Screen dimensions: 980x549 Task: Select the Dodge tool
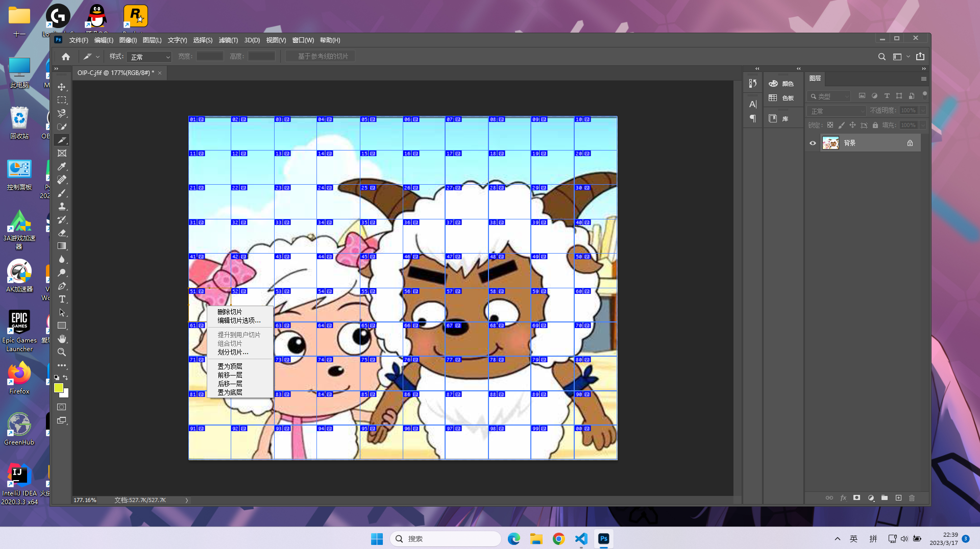pyautogui.click(x=62, y=272)
